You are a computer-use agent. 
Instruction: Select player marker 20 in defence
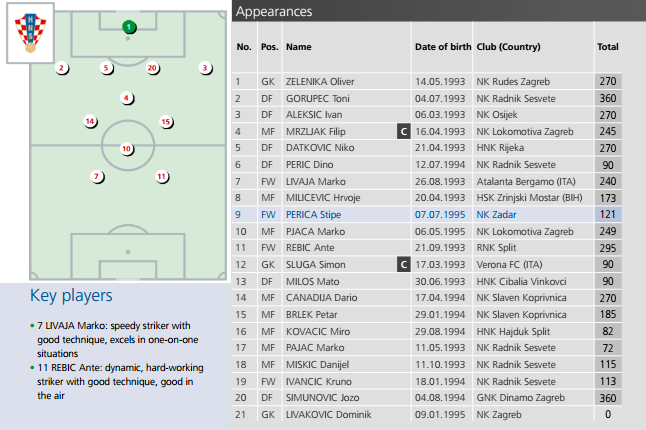click(152, 68)
